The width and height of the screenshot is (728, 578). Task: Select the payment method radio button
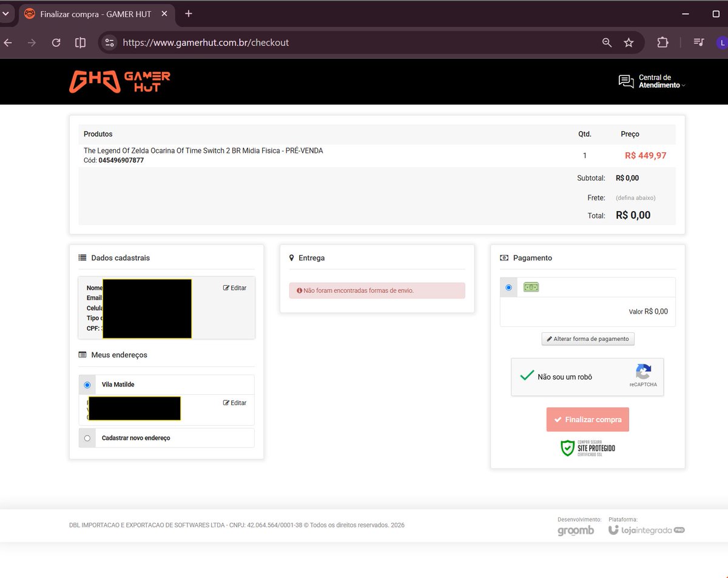508,287
